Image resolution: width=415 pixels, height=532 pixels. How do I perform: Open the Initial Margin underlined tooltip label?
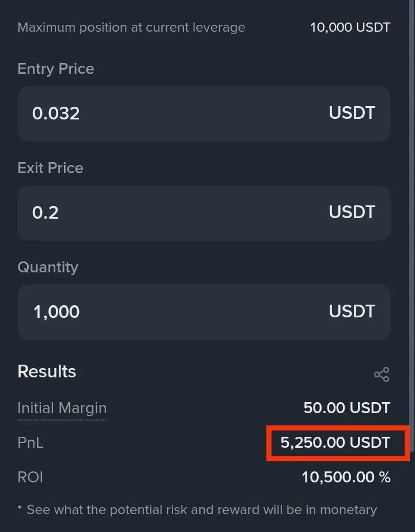pos(62,408)
